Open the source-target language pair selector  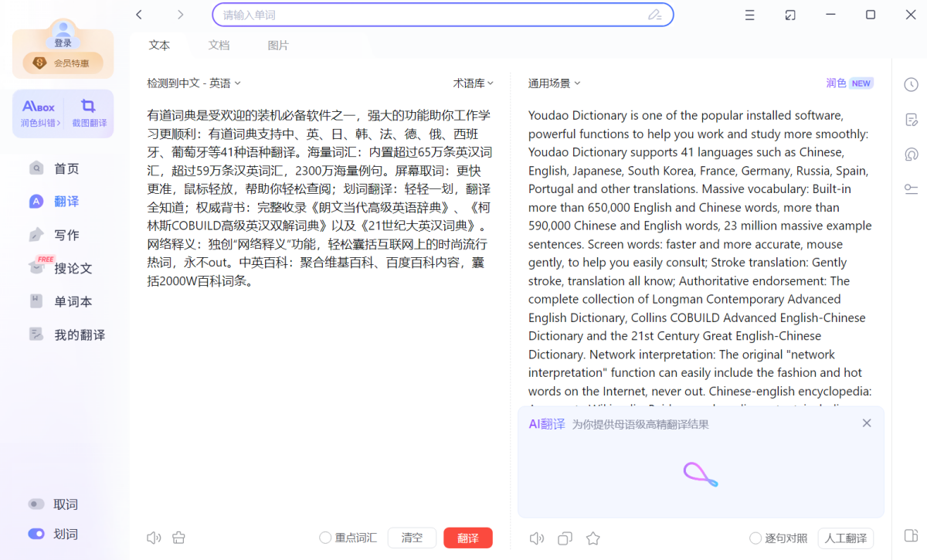pyautogui.click(x=195, y=83)
